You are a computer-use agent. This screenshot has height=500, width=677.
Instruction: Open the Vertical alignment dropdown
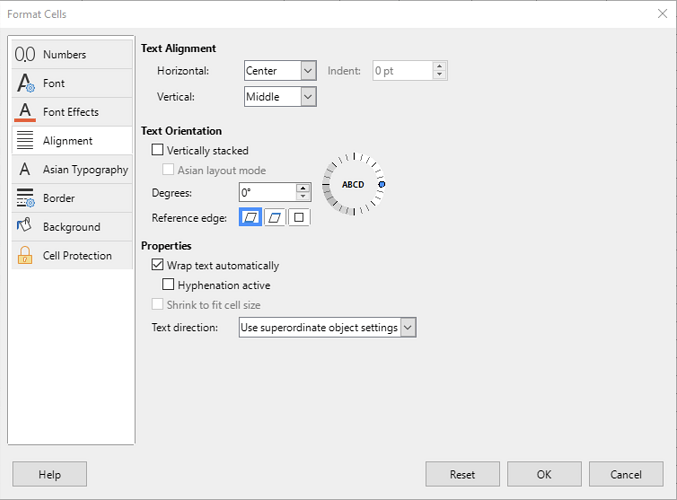click(x=308, y=96)
